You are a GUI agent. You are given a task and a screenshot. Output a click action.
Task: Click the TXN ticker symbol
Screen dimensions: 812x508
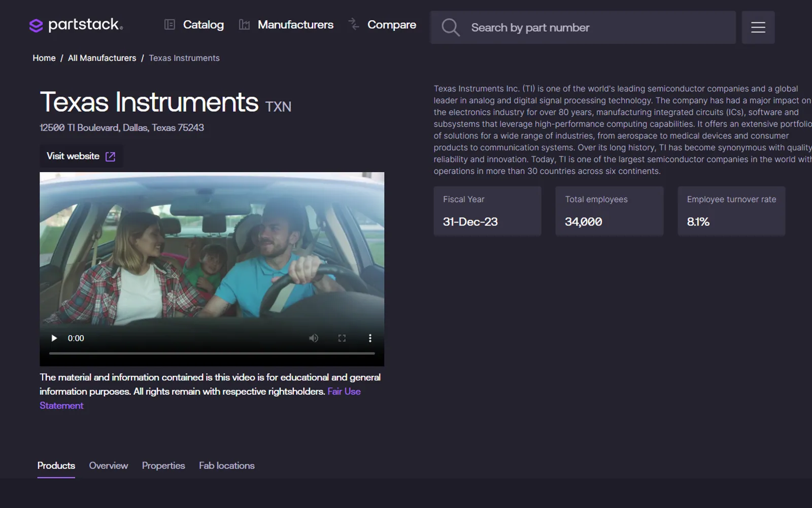(x=278, y=107)
